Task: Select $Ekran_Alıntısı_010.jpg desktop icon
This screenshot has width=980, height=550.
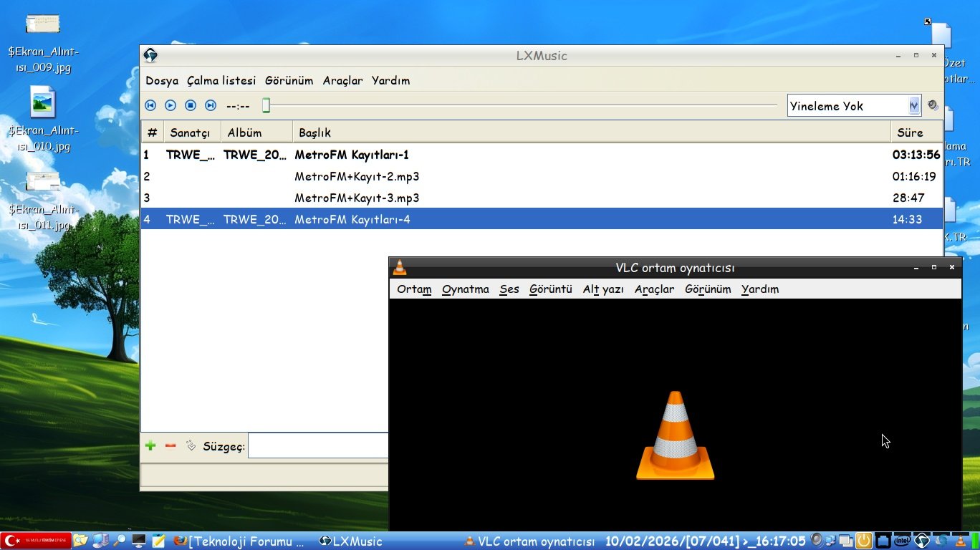Action: pos(42,119)
